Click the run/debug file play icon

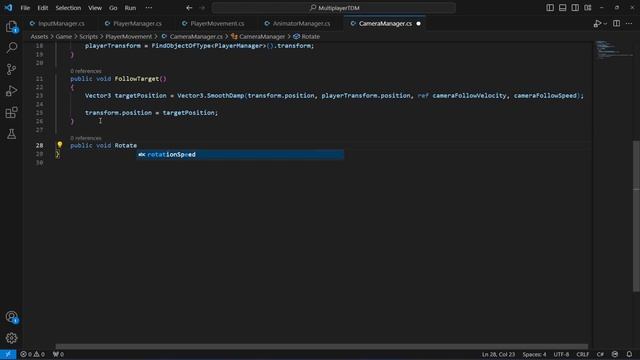[597, 24]
